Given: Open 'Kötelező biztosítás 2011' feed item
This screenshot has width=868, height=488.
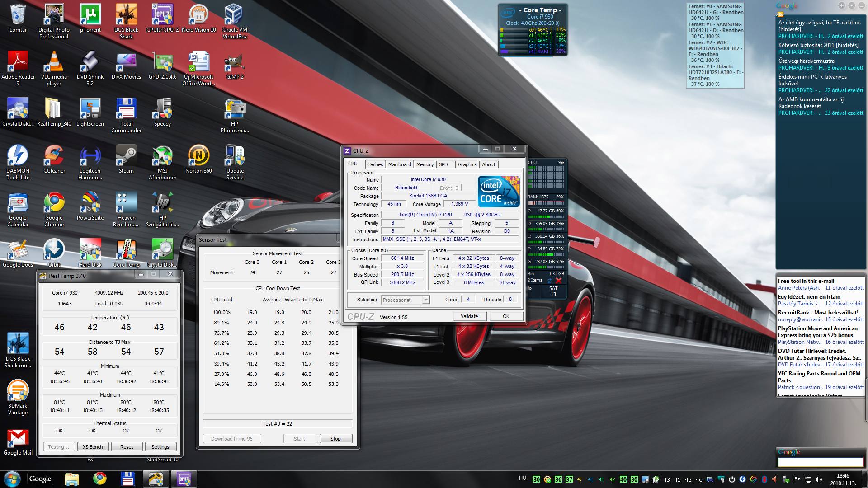Looking at the screenshot, I should [818, 45].
